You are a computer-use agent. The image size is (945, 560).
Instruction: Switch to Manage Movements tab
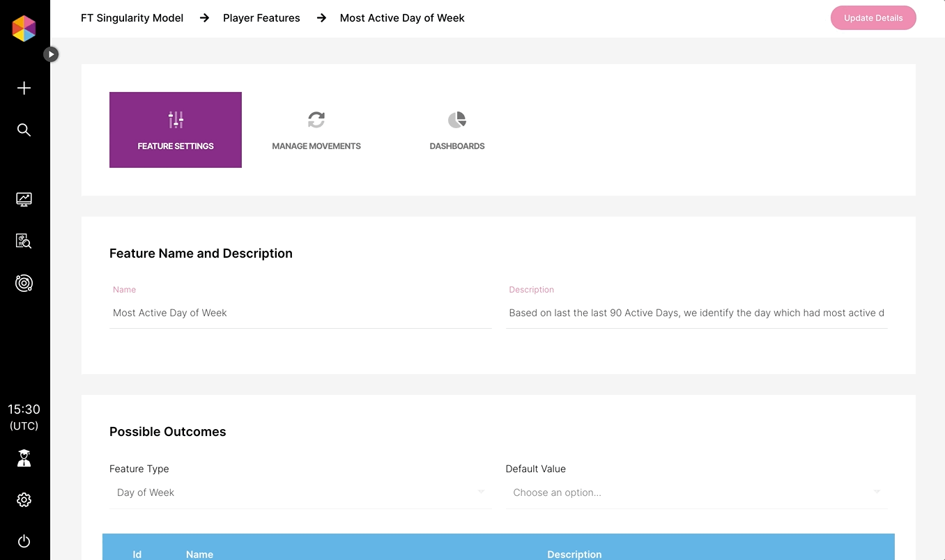click(x=316, y=130)
